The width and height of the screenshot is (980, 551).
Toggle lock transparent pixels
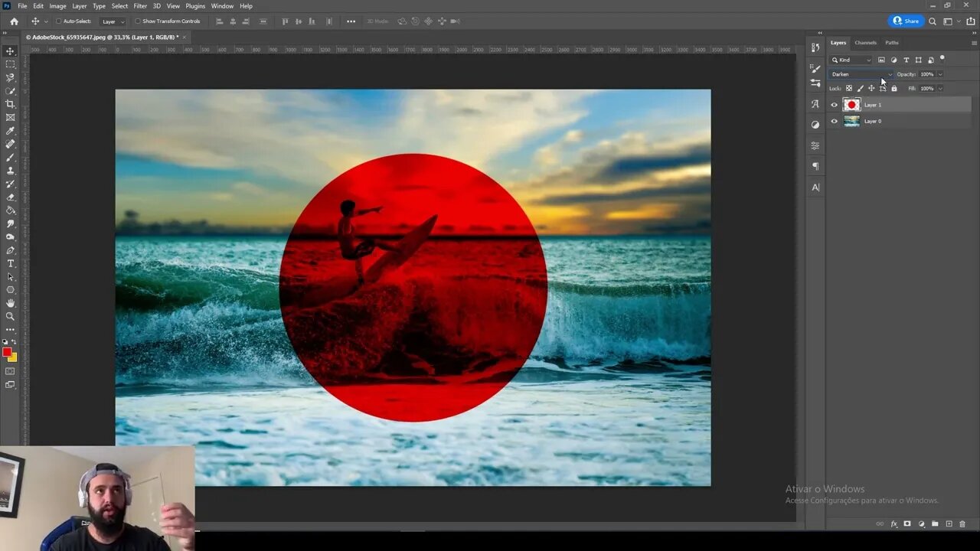click(x=849, y=89)
